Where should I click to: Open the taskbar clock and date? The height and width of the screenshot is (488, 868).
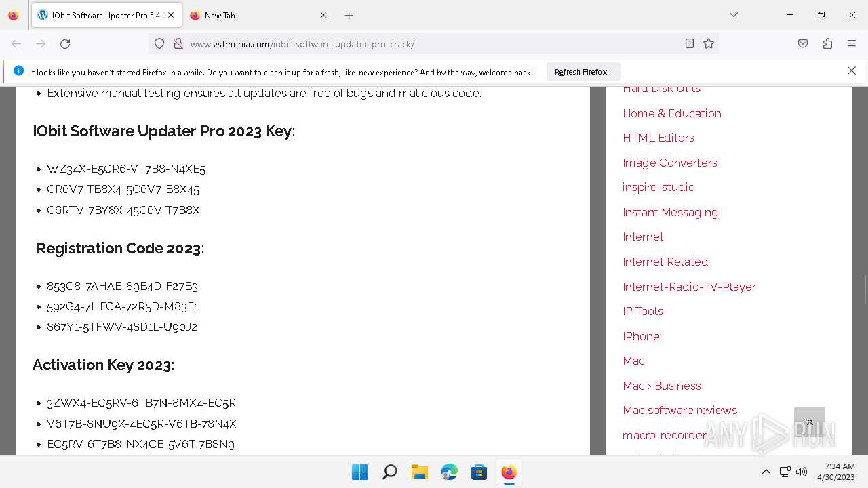click(835, 472)
